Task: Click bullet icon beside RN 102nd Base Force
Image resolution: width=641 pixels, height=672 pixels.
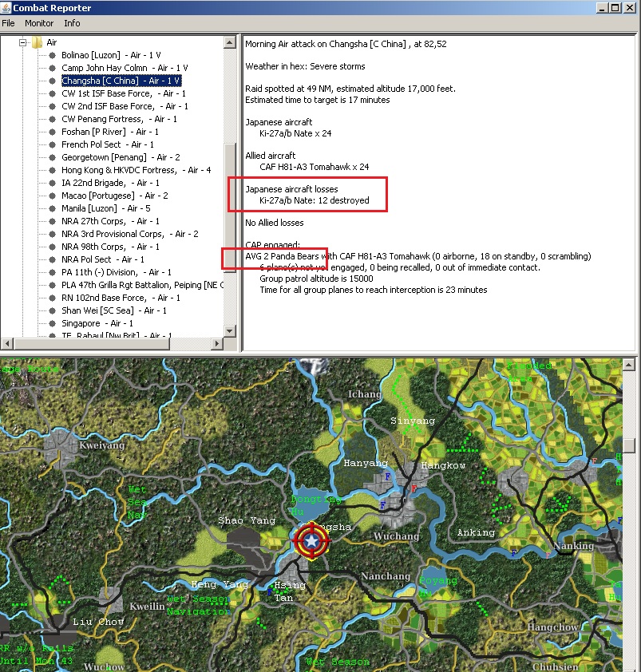Action: pos(53,298)
